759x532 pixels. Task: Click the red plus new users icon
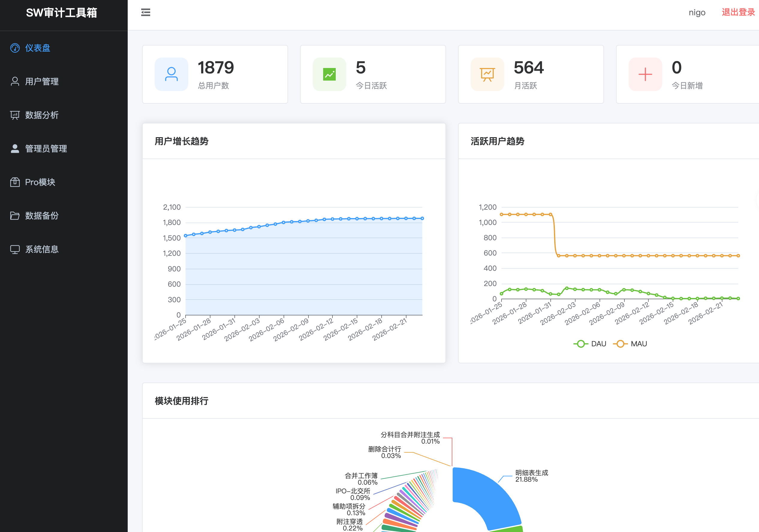[x=645, y=74]
